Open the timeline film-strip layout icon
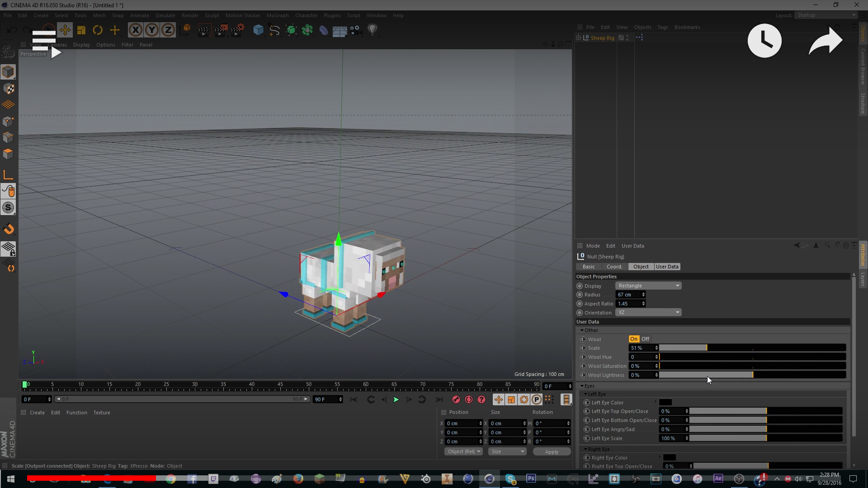 click(x=566, y=399)
